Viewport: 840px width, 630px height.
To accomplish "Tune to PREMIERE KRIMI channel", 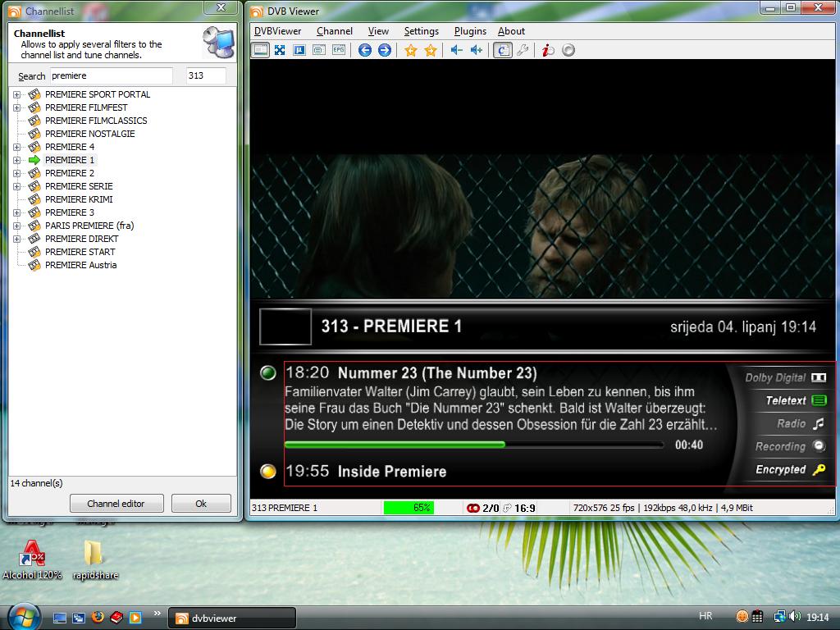I will 79,199.
